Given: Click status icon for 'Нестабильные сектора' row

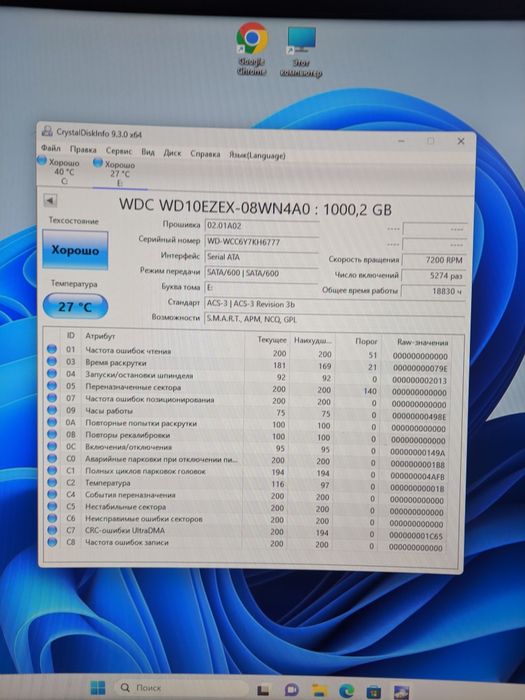Looking at the screenshot, I should (52, 506).
